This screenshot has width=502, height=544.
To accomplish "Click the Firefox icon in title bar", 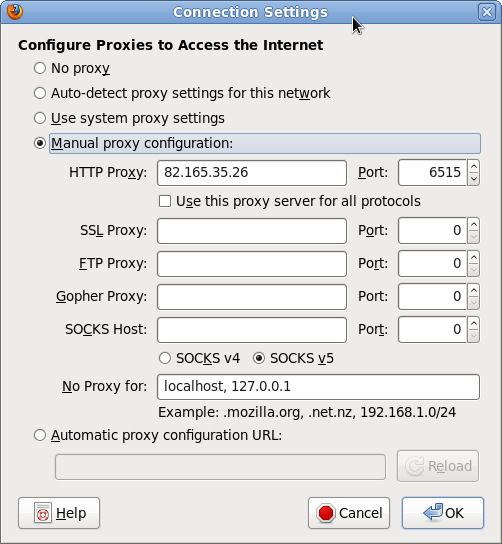I will pos(15,12).
